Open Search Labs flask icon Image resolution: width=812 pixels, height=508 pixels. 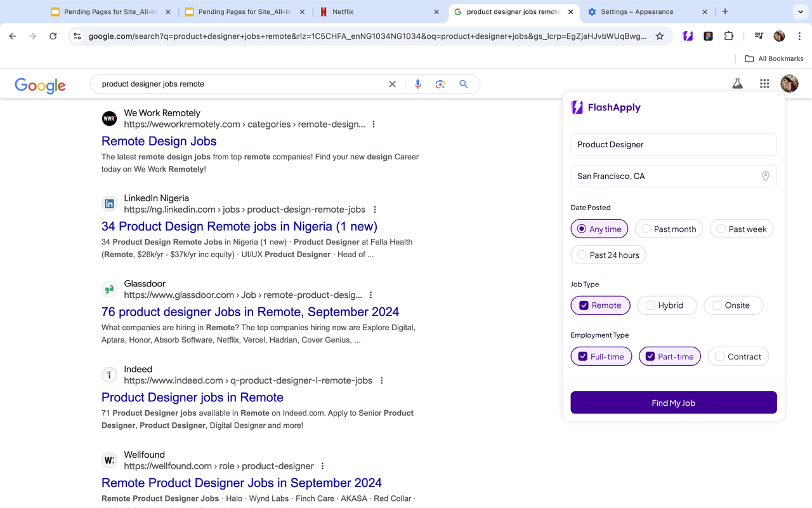pos(737,84)
